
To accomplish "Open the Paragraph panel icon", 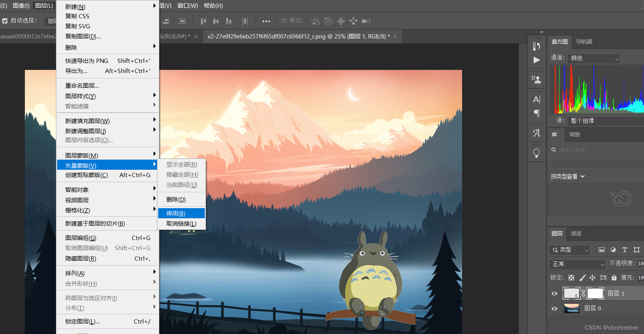I will tap(537, 113).
